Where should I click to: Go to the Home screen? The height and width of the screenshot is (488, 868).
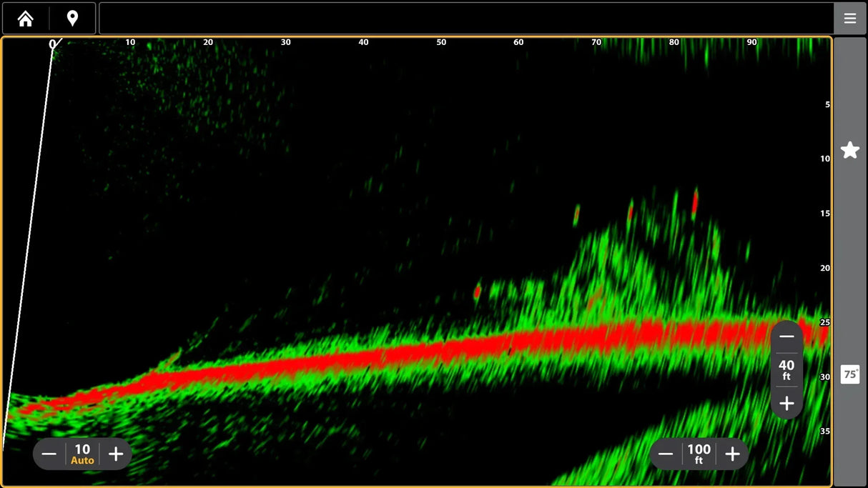25,18
